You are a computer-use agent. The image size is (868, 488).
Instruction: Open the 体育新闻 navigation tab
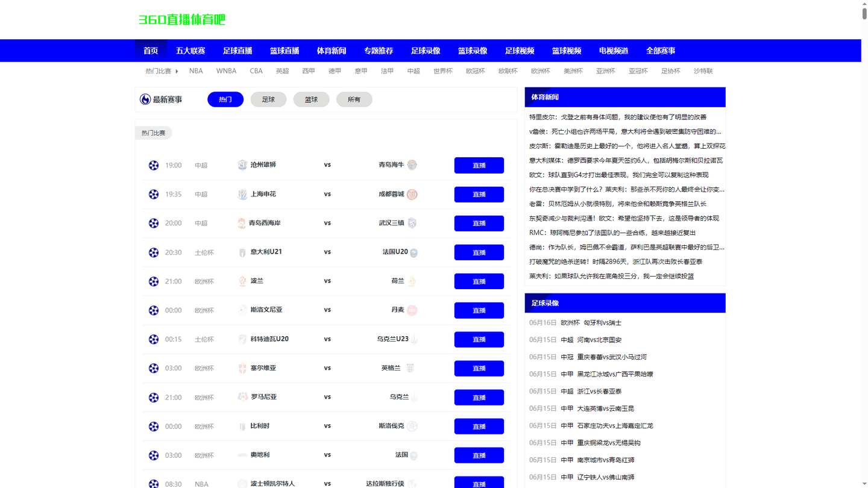(x=332, y=51)
